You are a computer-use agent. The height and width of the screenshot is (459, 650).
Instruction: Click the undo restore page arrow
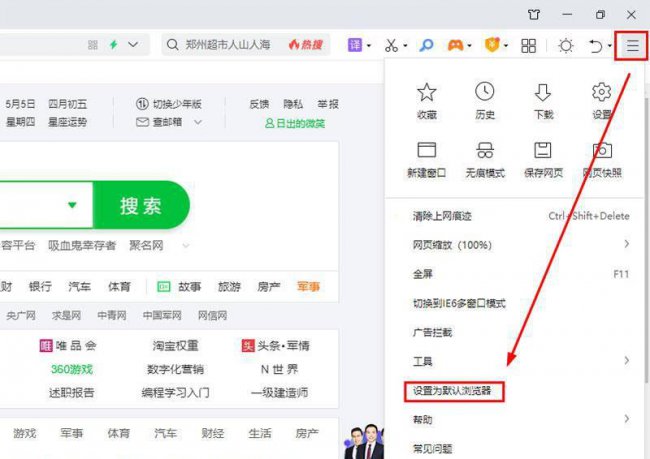596,46
